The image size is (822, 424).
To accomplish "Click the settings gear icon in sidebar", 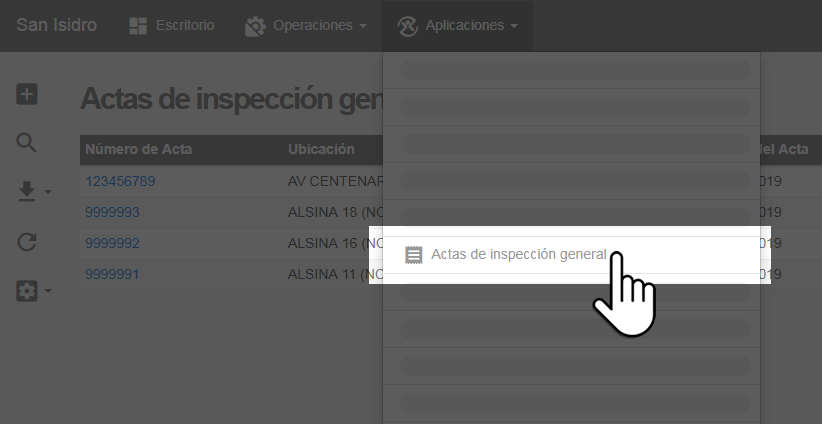I will point(27,291).
